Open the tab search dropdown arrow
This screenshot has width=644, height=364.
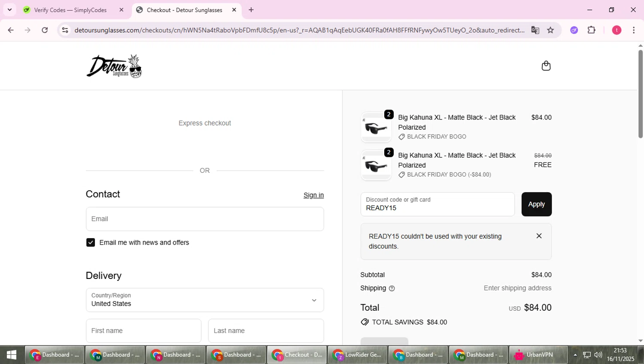[x=9, y=9]
